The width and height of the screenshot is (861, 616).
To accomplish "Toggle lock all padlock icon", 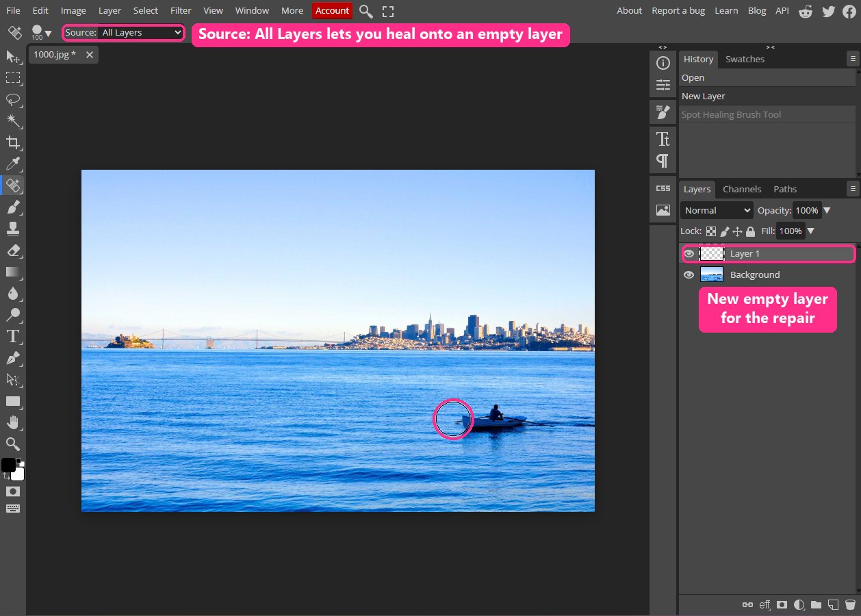I will (751, 231).
